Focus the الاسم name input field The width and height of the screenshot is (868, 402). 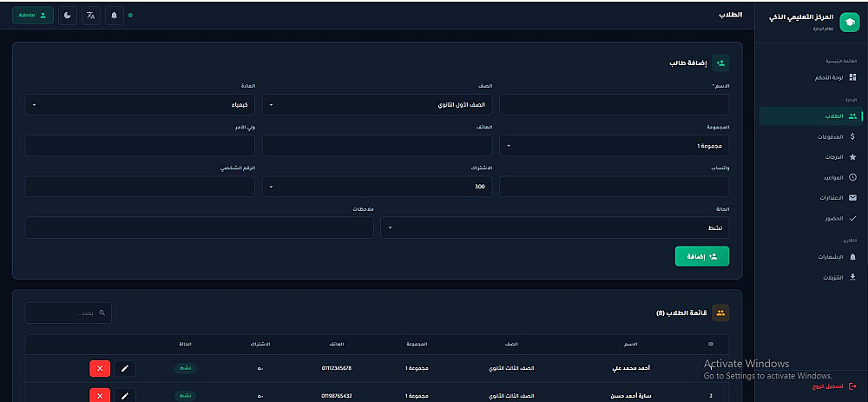click(x=614, y=105)
